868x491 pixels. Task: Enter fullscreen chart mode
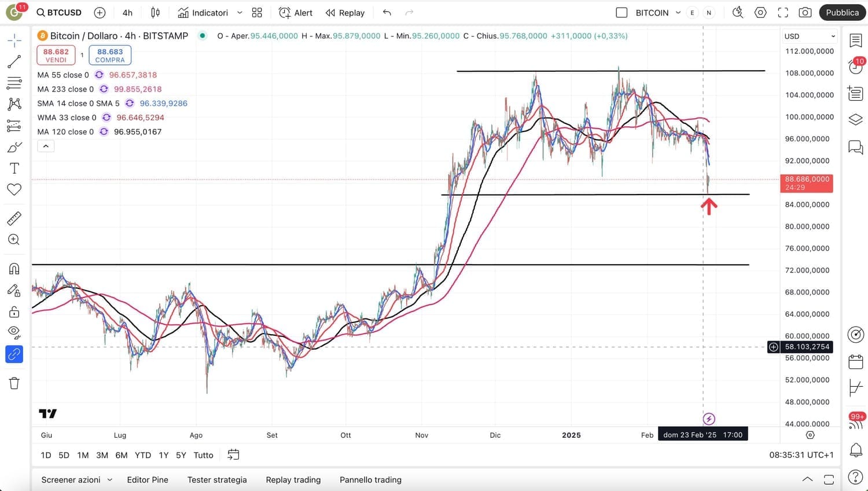point(783,13)
